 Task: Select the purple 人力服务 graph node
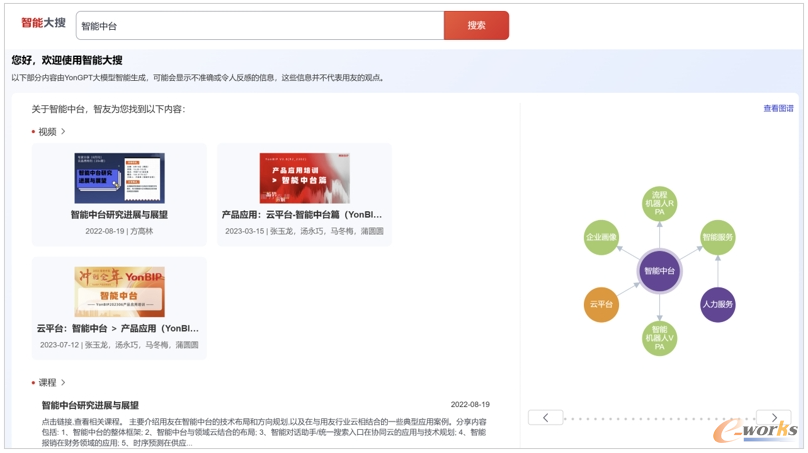click(x=718, y=305)
